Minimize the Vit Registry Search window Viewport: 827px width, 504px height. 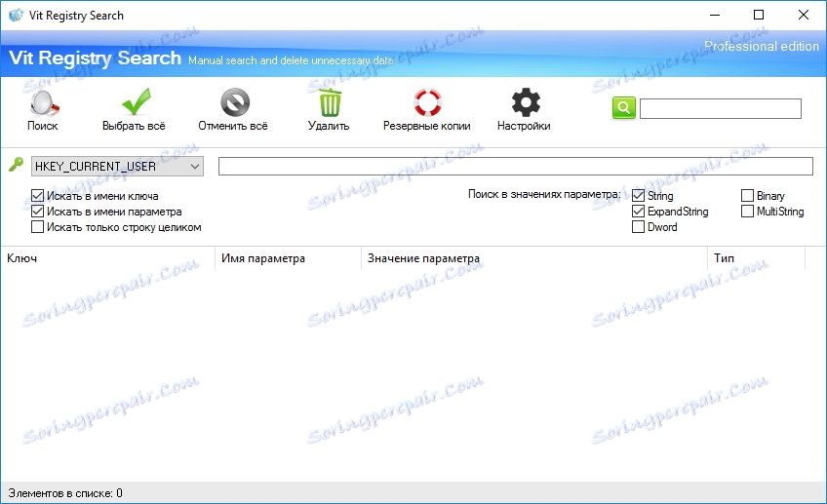click(x=715, y=15)
